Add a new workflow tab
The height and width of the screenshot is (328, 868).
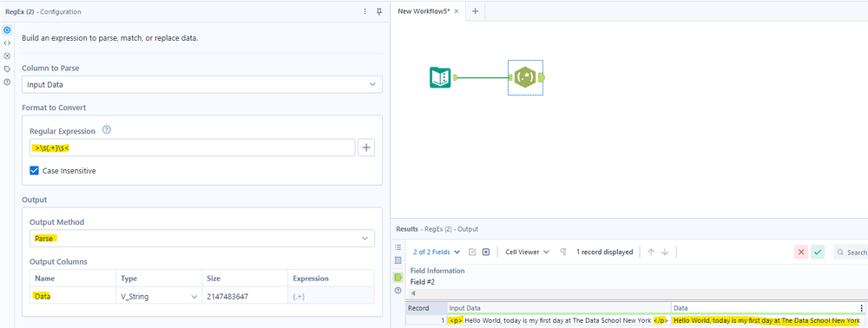tap(475, 11)
